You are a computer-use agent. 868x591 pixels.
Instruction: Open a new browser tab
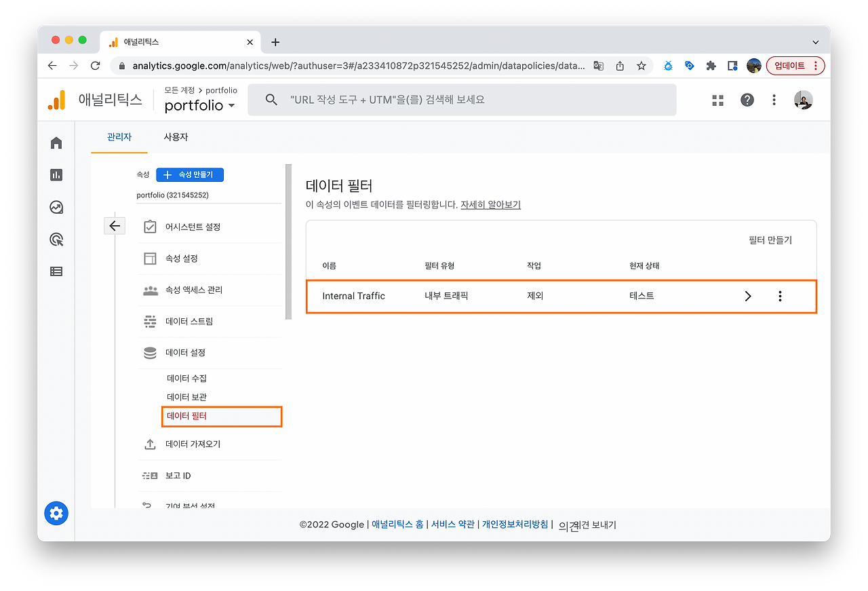tap(275, 42)
